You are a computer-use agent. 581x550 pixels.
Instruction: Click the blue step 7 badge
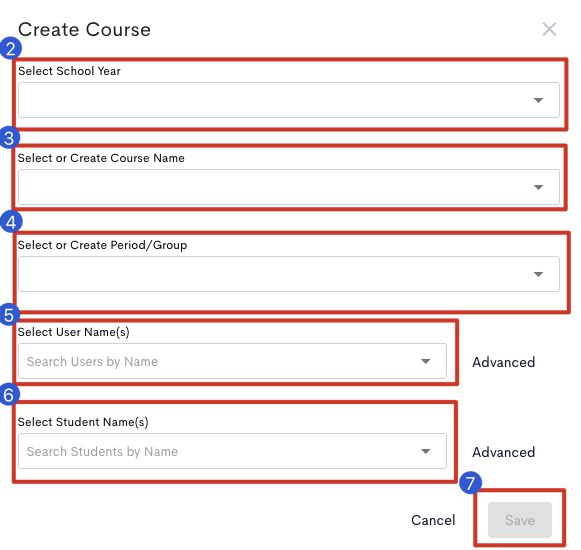pyautogui.click(x=470, y=483)
